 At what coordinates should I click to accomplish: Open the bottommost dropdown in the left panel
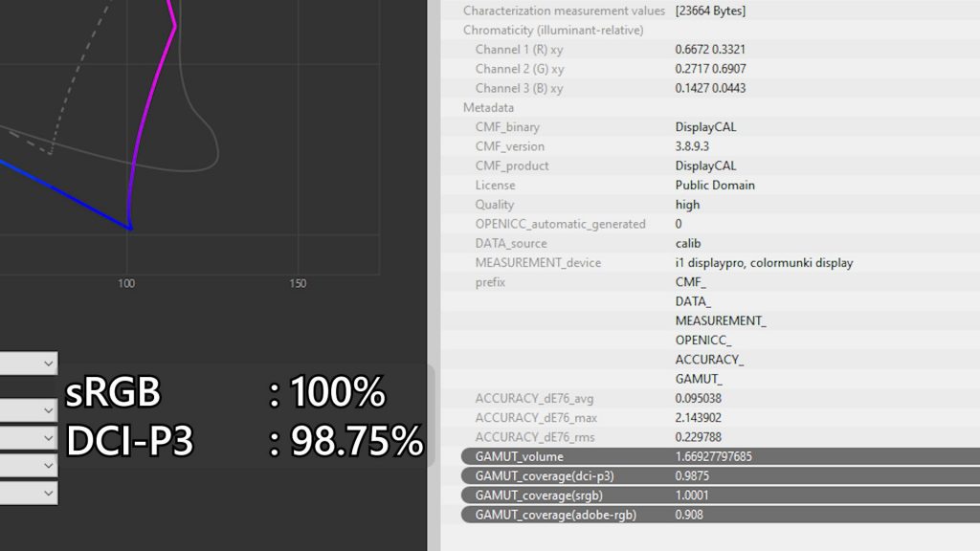click(x=28, y=493)
